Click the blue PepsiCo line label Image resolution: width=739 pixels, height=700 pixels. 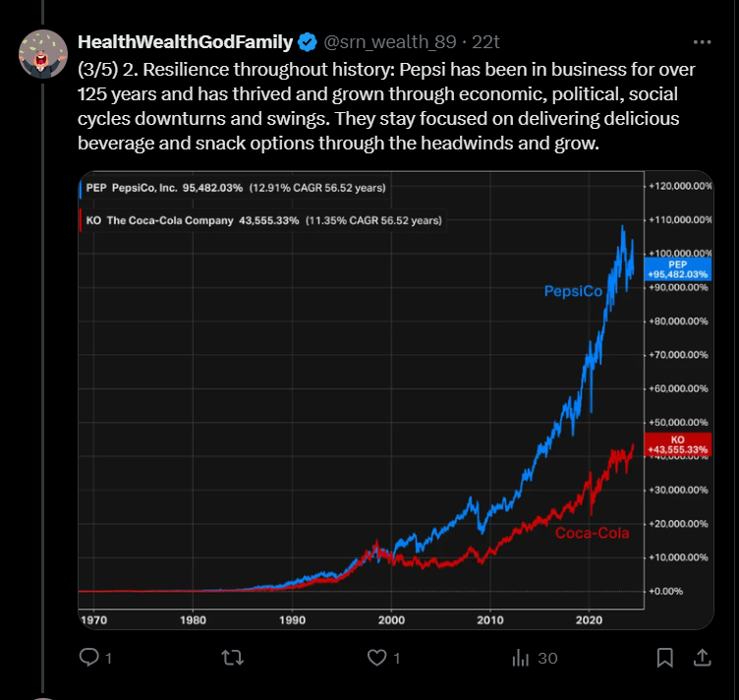573,291
